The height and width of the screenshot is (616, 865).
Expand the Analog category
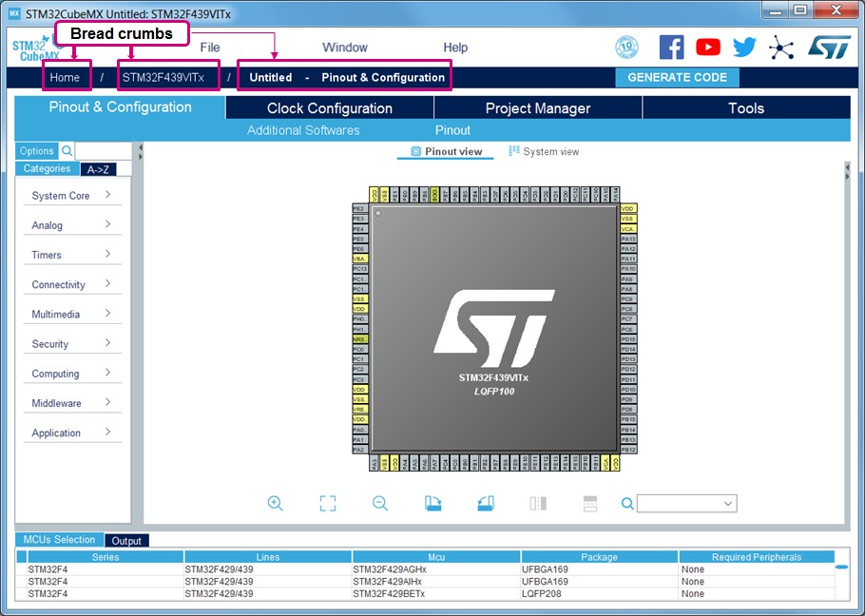71,225
